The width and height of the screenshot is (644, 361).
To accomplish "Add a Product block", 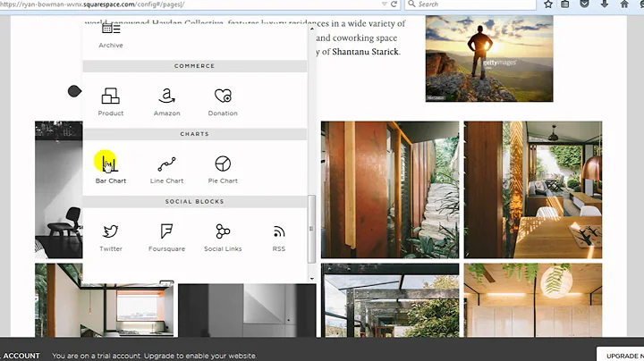I will coord(111,102).
